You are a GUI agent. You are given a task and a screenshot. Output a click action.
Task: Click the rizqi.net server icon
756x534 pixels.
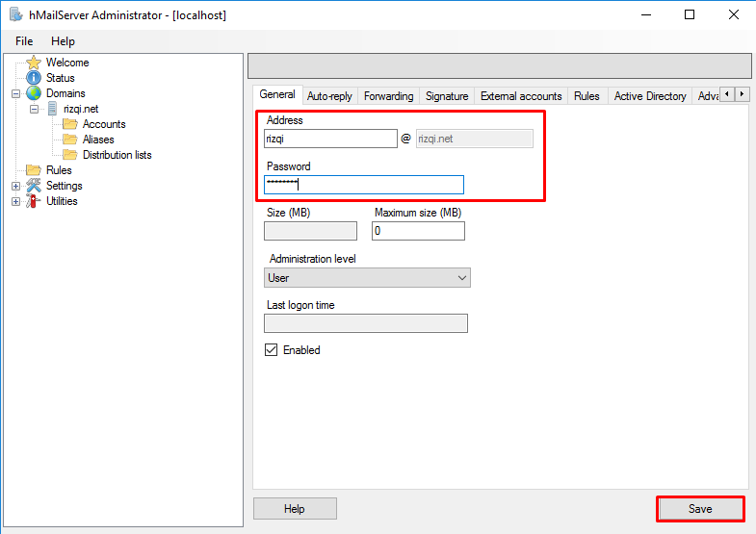53,109
